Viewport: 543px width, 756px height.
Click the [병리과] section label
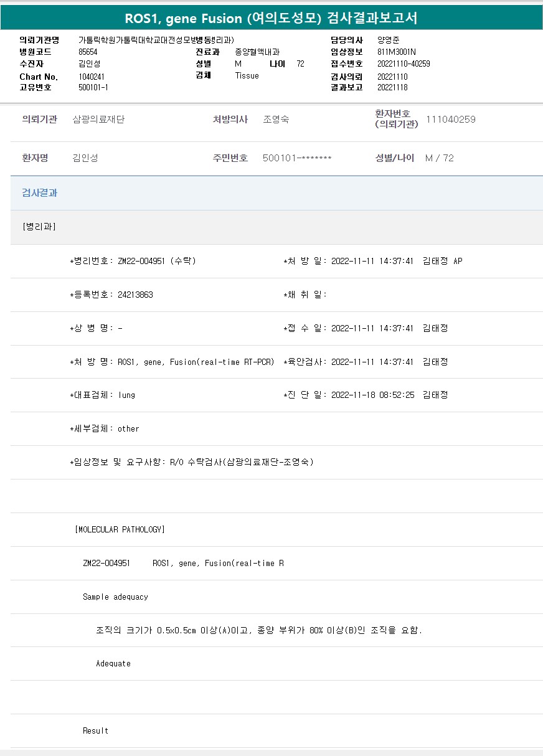coord(39,227)
